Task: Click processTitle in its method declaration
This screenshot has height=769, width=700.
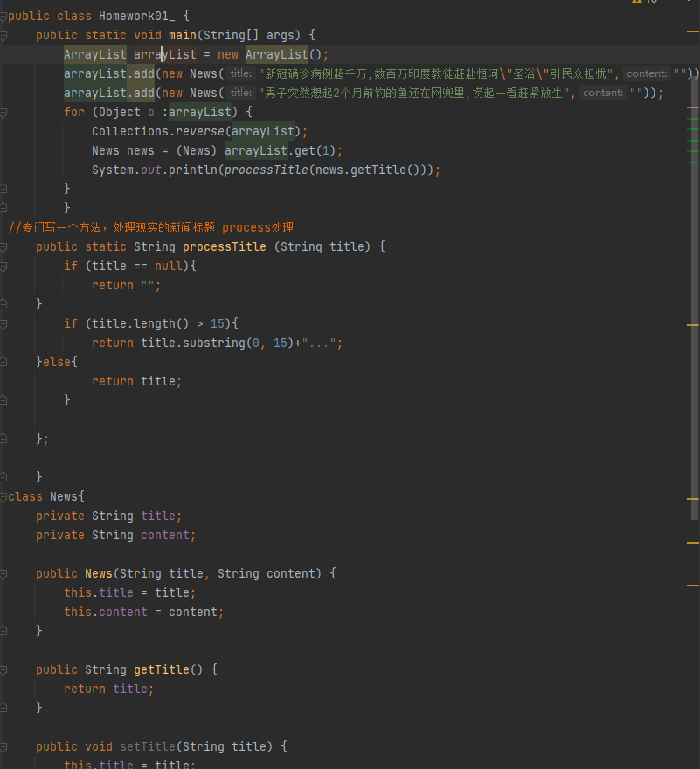Action: [x=225, y=246]
